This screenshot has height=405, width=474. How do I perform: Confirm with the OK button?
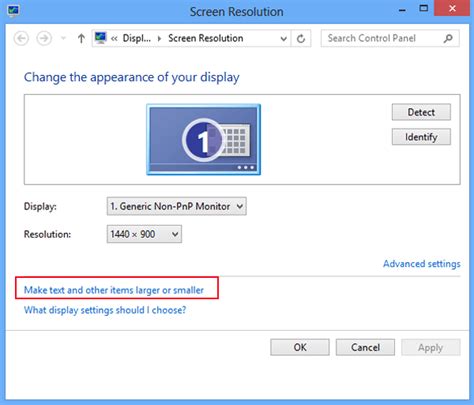tap(300, 347)
